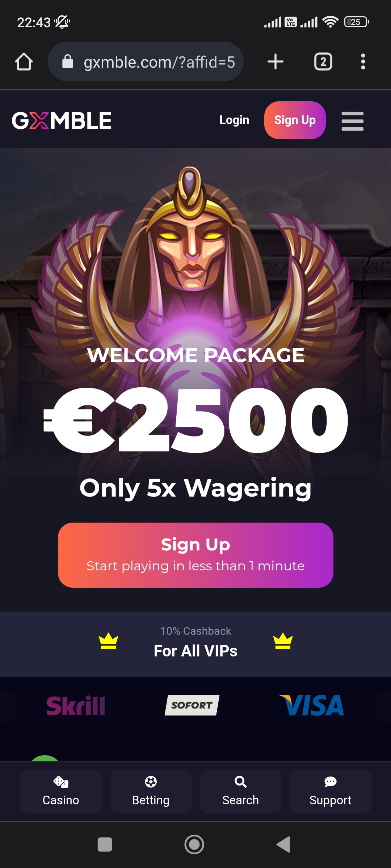
Task: Expand the GXMBLE hamburger menu
Action: (352, 121)
